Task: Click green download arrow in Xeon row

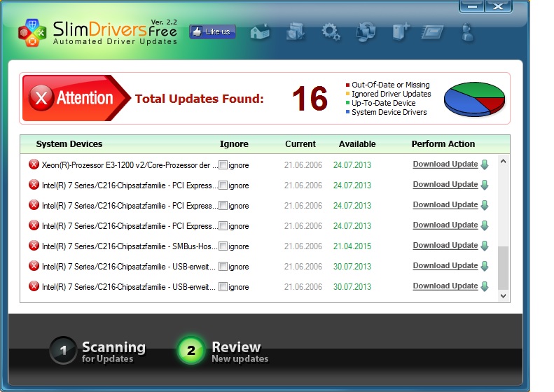Action: pyautogui.click(x=485, y=164)
